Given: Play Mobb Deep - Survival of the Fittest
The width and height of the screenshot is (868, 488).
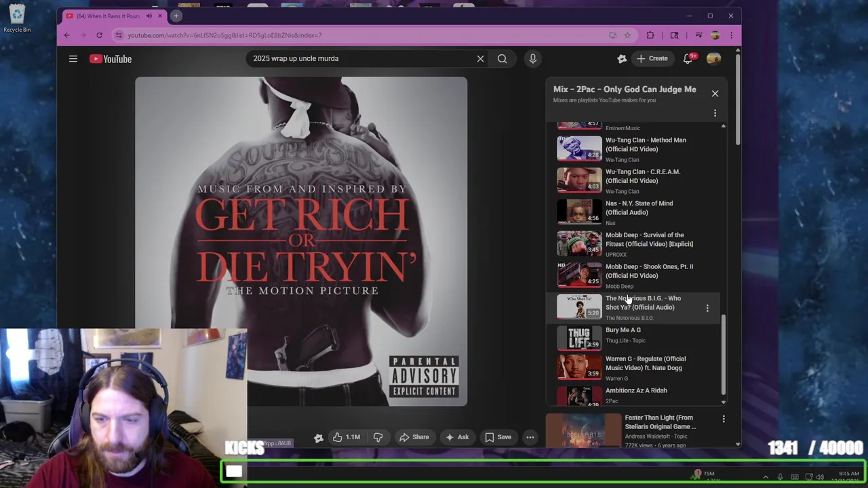Looking at the screenshot, I should pos(649,240).
